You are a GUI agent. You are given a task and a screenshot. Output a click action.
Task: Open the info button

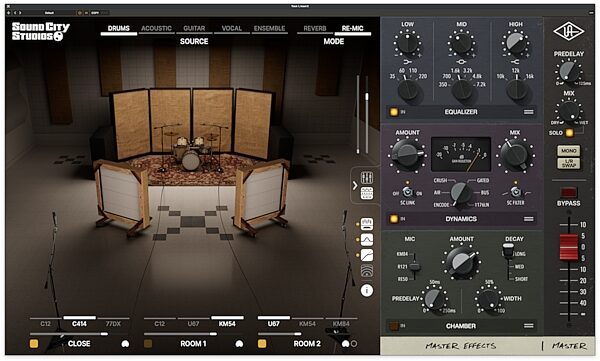(367, 291)
